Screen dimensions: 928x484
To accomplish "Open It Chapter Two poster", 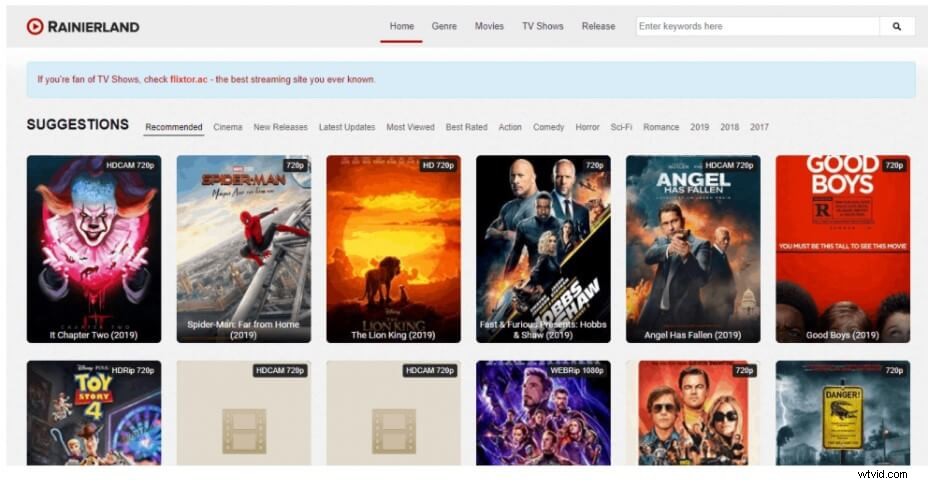I will click(94, 249).
